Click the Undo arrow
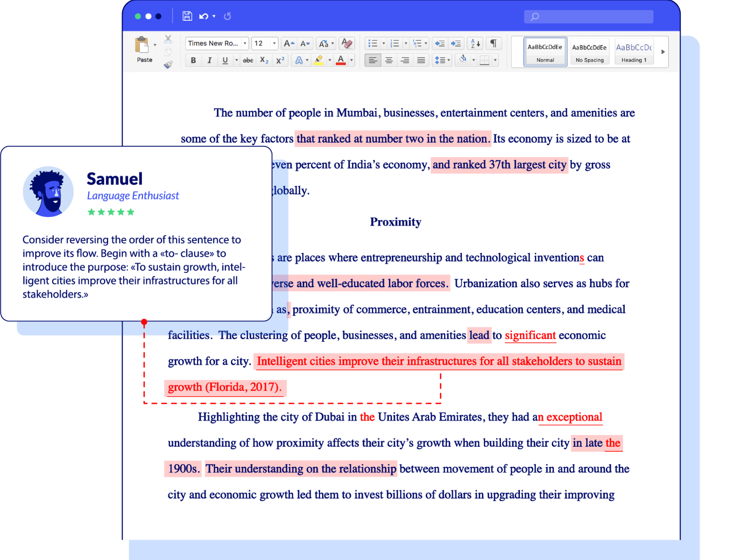This screenshot has width=731, height=560. 204,16
